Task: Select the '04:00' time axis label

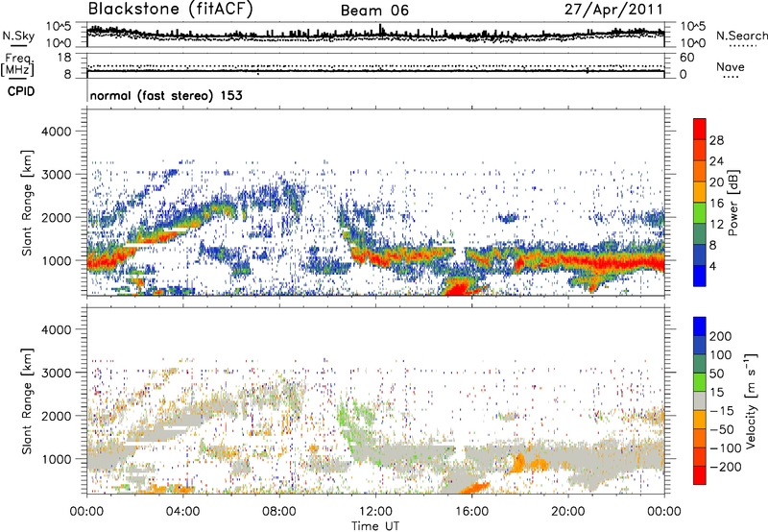Action: (x=183, y=512)
